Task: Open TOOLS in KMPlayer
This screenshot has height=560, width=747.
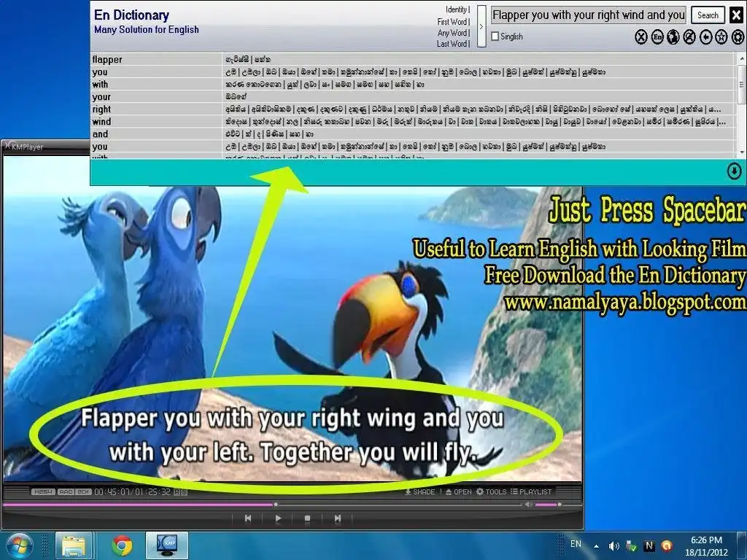Action: pyautogui.click(x=491, y=491)
